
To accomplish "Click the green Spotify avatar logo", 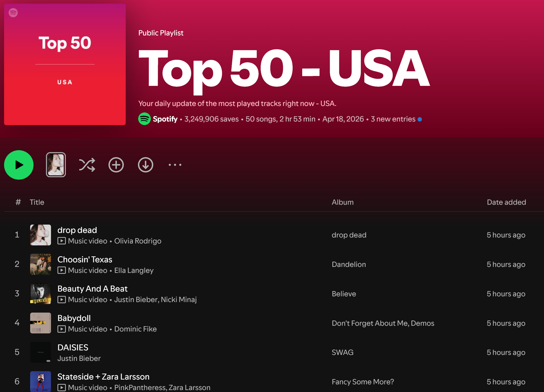I will pos(144,119).
